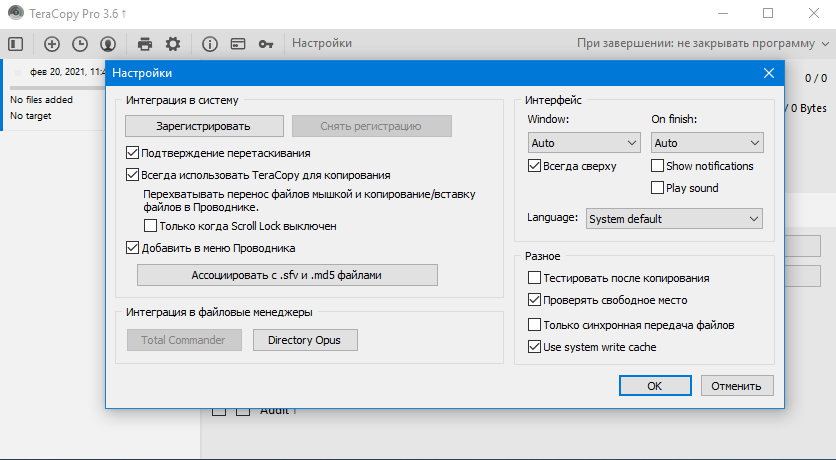The height and width of the screenshot is (460, 836).
Task: Click the card icon beside the info icon
Action: [238, 44]
